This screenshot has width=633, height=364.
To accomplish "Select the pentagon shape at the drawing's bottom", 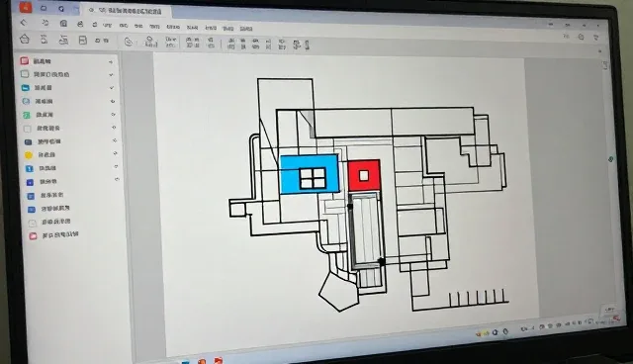I will coord(338,293).
